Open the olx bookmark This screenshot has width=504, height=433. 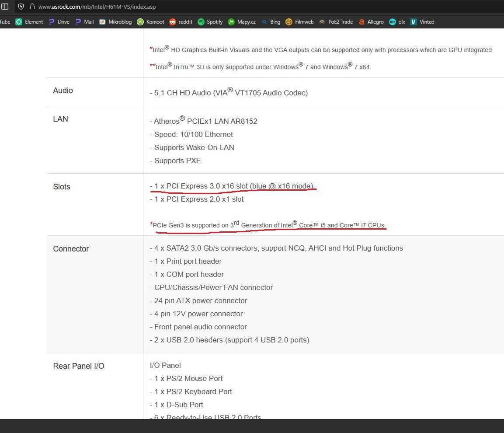tap(397, 22)
